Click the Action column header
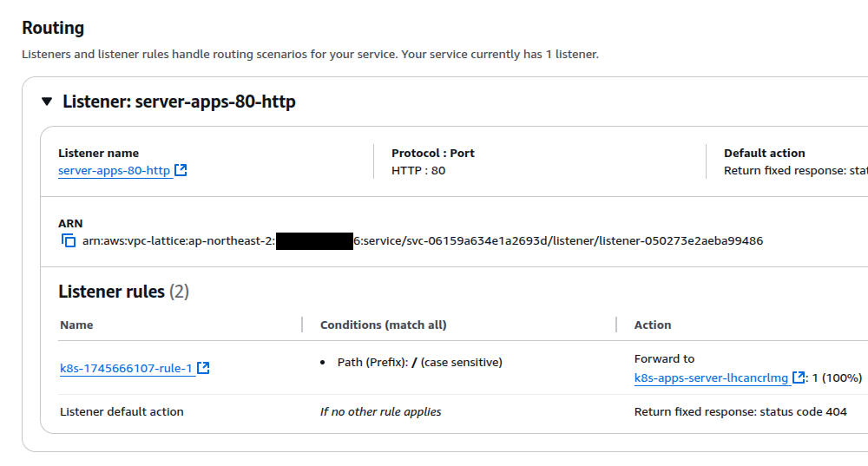The image size is (868, 466). (652, 325)
